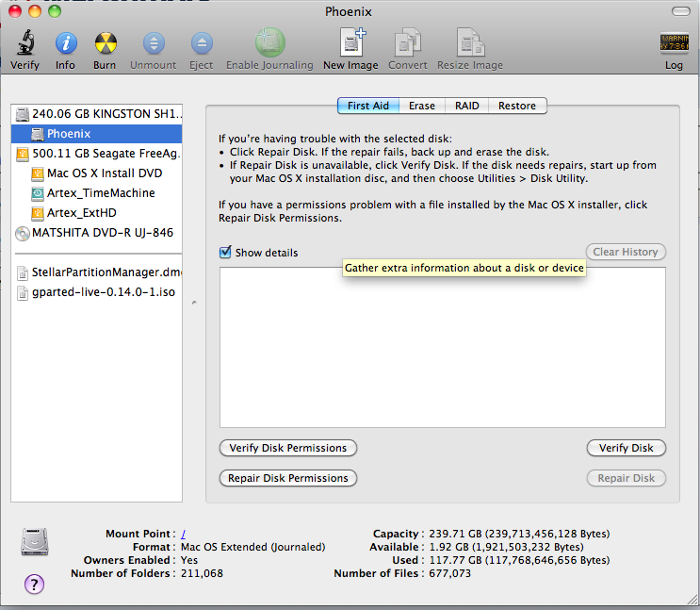The height and width of the screenshot is (610, 700).
Task: Click the Used value 117.77 GB
Action: coord(519,560)
